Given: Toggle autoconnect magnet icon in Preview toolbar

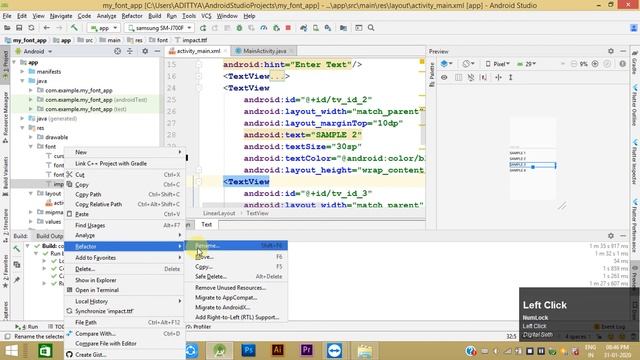Looking at the screenshot, I should (x=471, y=77).
